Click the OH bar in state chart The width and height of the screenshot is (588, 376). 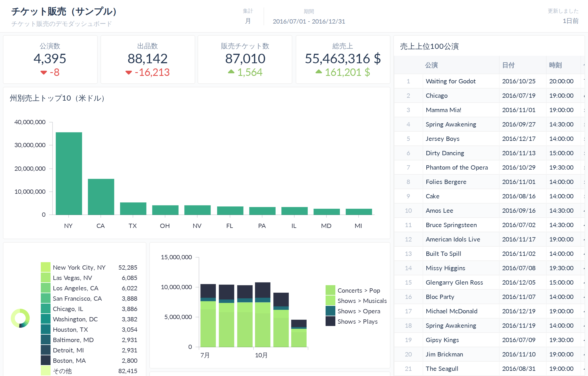click(x=165, y=210)
